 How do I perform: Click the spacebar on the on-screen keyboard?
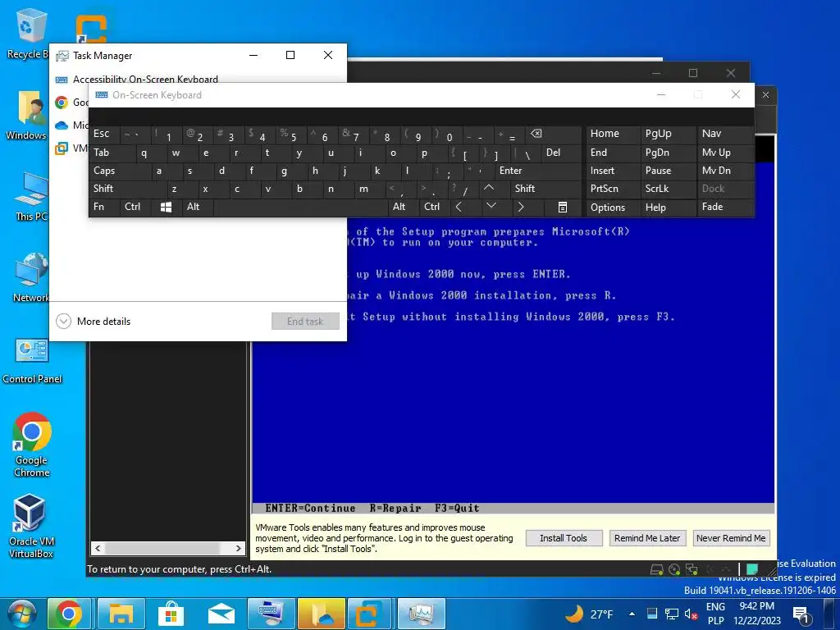(300, 208)
